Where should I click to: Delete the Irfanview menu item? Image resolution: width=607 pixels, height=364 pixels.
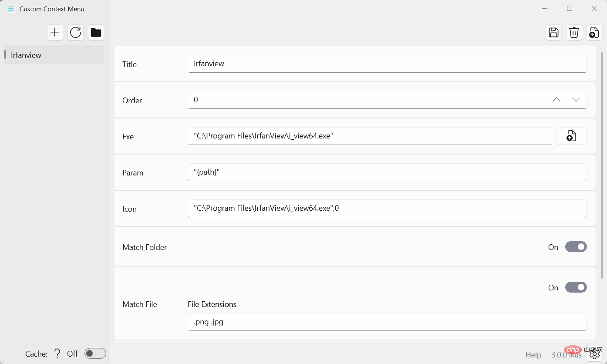(x=574, y=32)
